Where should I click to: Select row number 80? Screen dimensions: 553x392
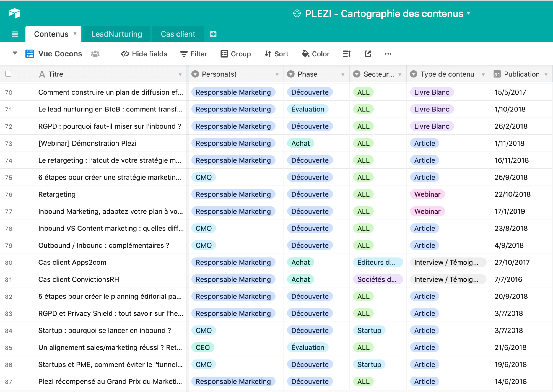point(9,263)
